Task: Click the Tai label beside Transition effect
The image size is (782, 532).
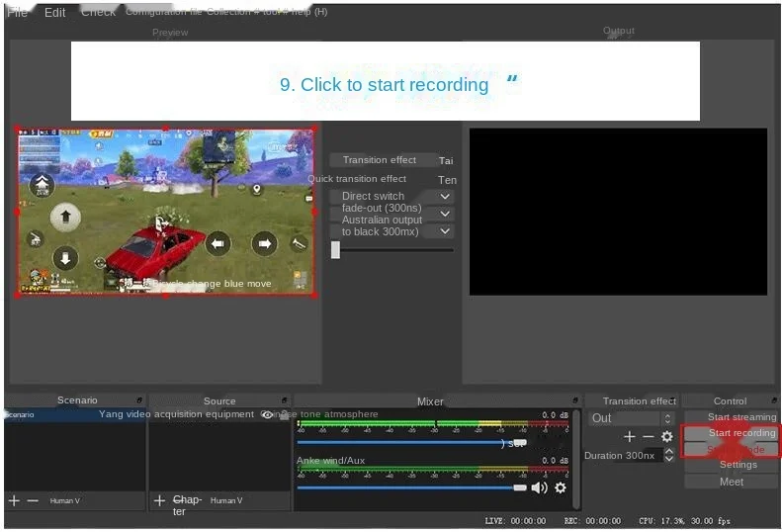Action: [446, 161]
